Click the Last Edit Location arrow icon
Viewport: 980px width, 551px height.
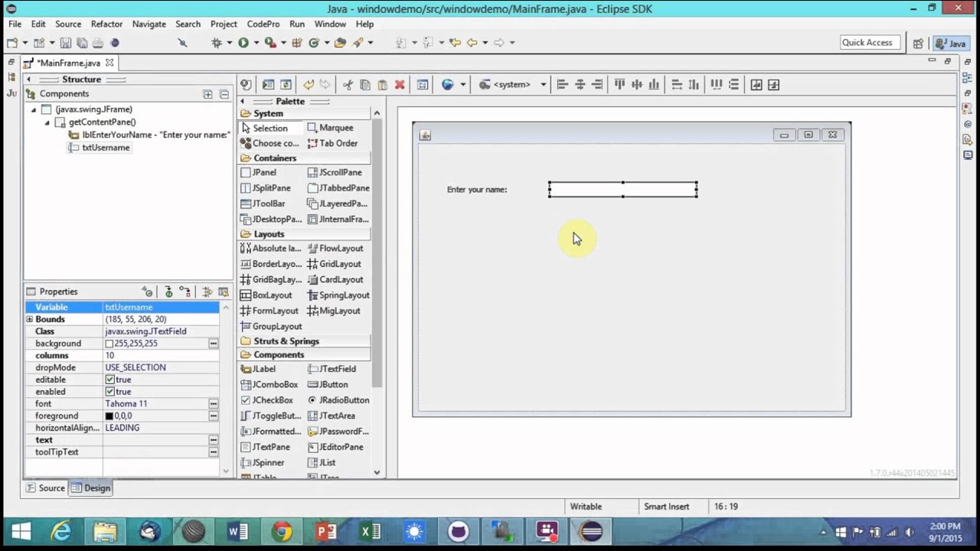pos(455,43)
